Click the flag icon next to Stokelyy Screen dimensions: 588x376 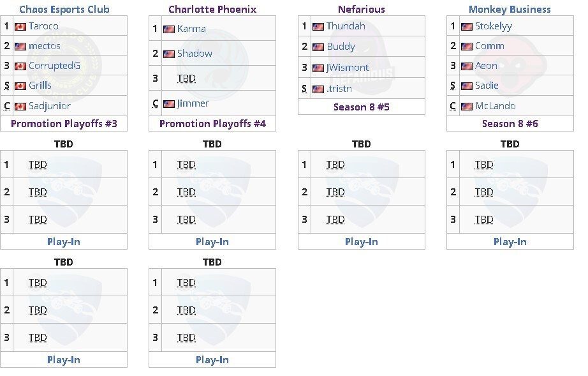pyautogui.click(x=466, y=27)
